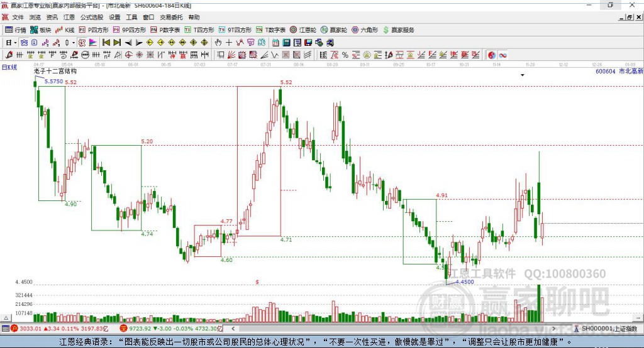Viewport: 644px width, 348px height.
Task: Open the 文件 menu
Action: tap(18, 17)
